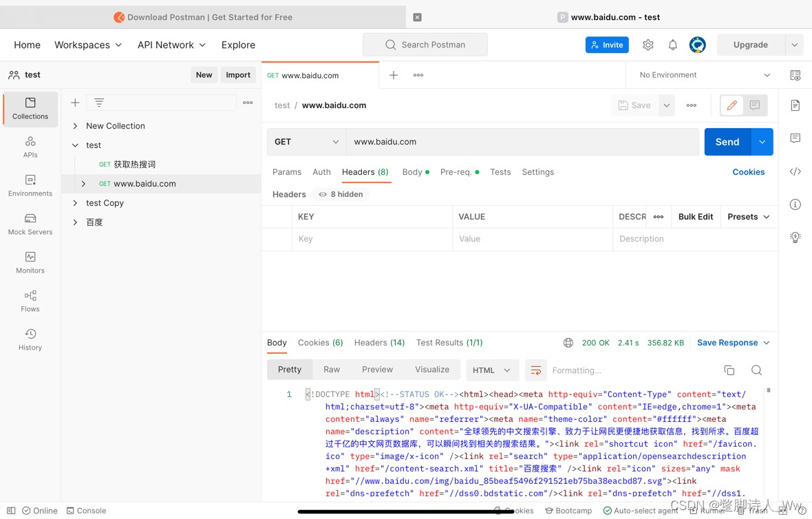812x519 pixels.
Task: Add a new request tab with plus
Action: tap(394, 75)
